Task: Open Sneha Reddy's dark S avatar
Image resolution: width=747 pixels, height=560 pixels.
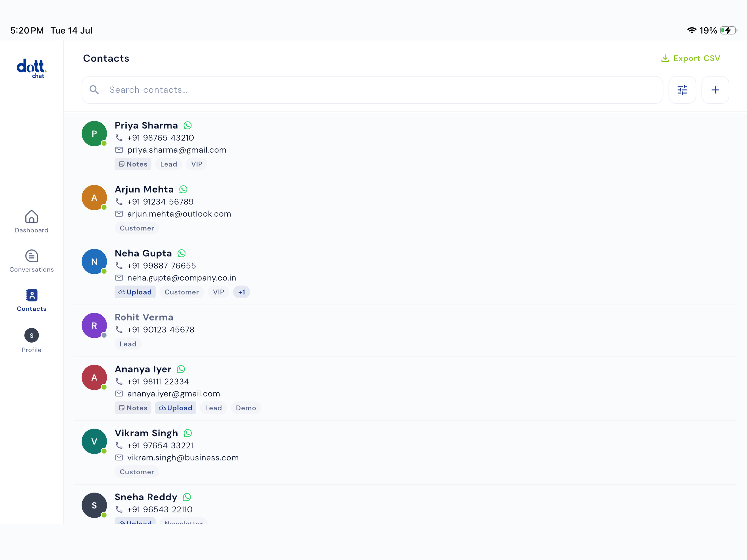Action: point(94,506)
